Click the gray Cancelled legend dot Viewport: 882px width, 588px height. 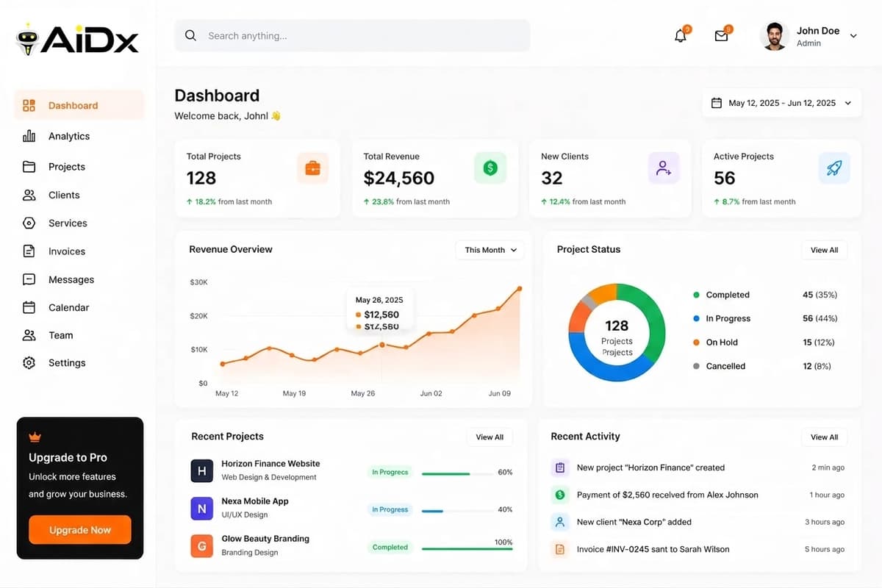coord(696,366)
